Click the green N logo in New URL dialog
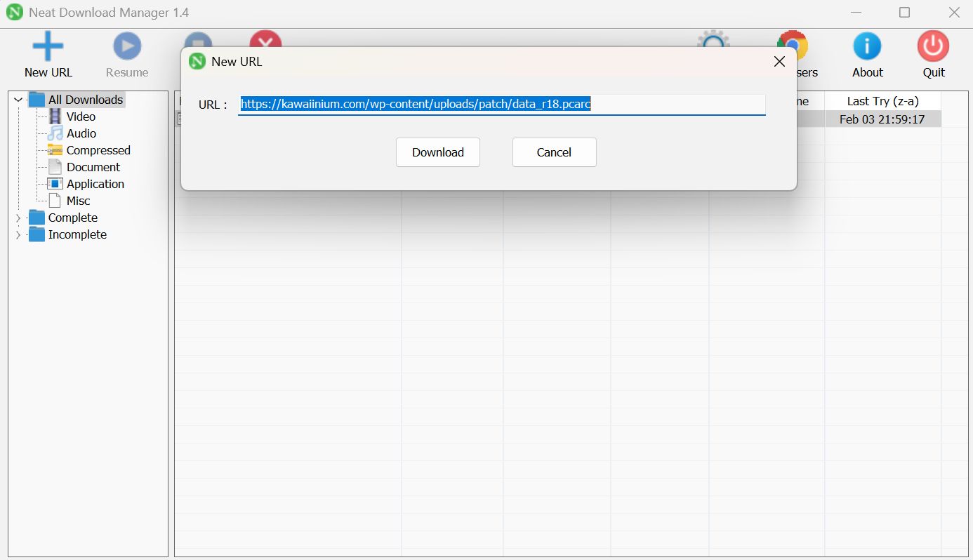 (197, 62)
